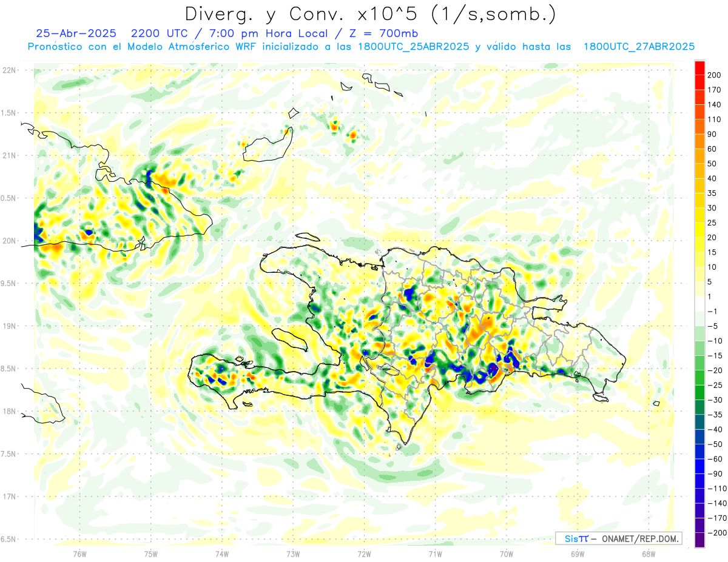Click the color bar value '-25'
The width and height of the screenshot is (728, 562).
tap(715, 385)
